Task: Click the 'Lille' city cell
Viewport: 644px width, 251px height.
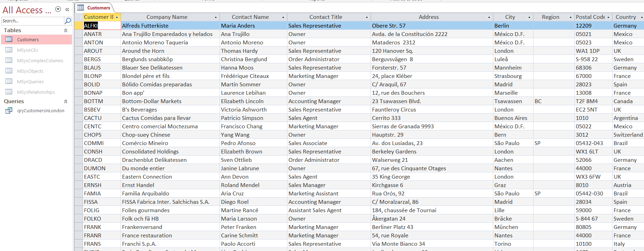Action: [x=513, y=210]
